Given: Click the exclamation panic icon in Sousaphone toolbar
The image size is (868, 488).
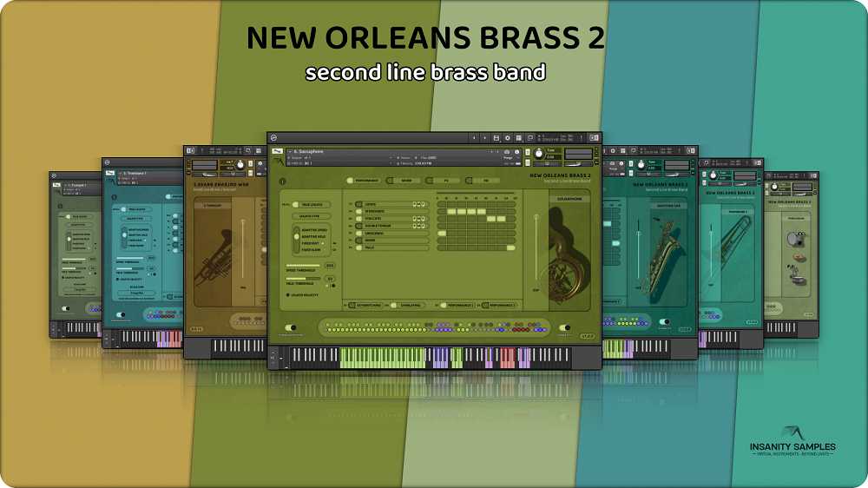Looking at the screenshot, I should click(582, 138).
